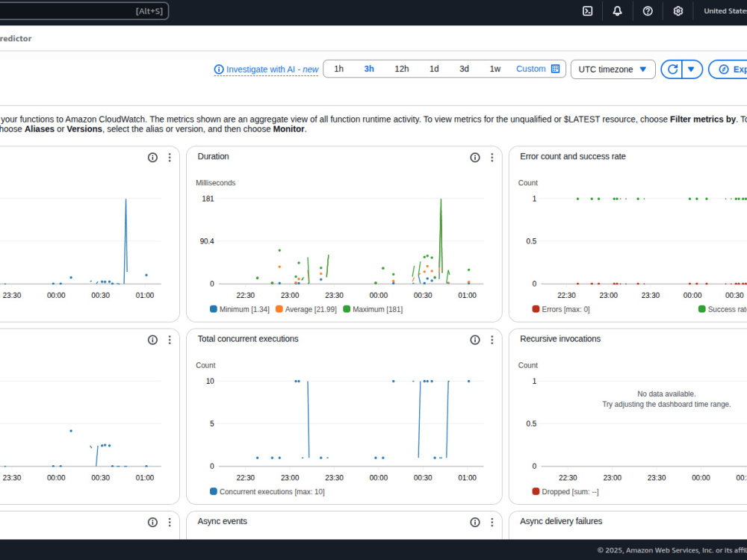Open the Custom range calendar icon
747x560 pixels.
555,69
